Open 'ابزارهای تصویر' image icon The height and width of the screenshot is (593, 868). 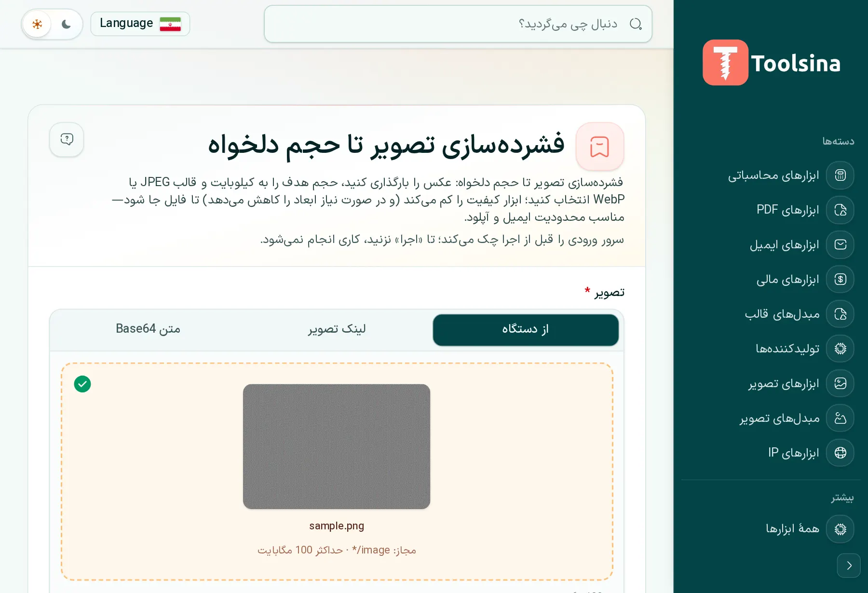840,383
